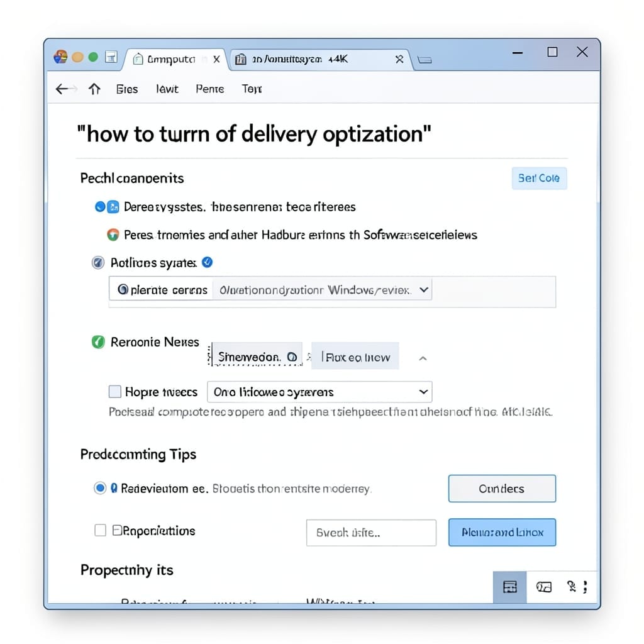Select the 'Aotlioos syrates' radio option

click(97, 262)
